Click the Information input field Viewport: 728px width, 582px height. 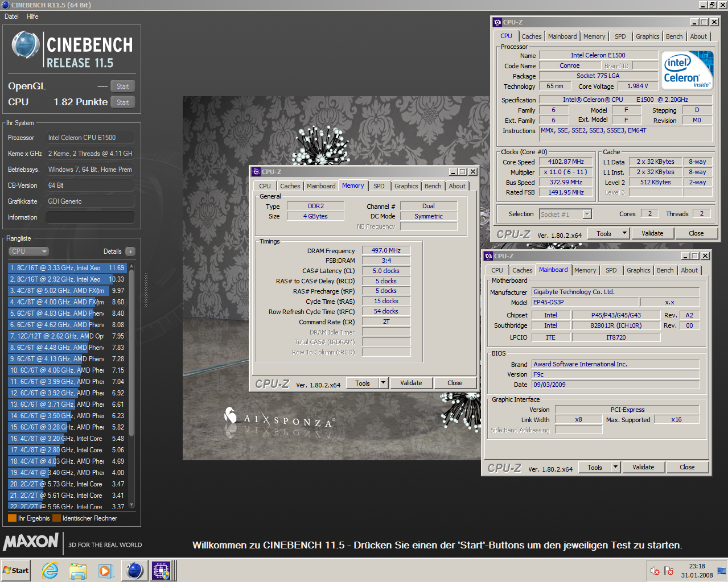(x=90, y=217)
